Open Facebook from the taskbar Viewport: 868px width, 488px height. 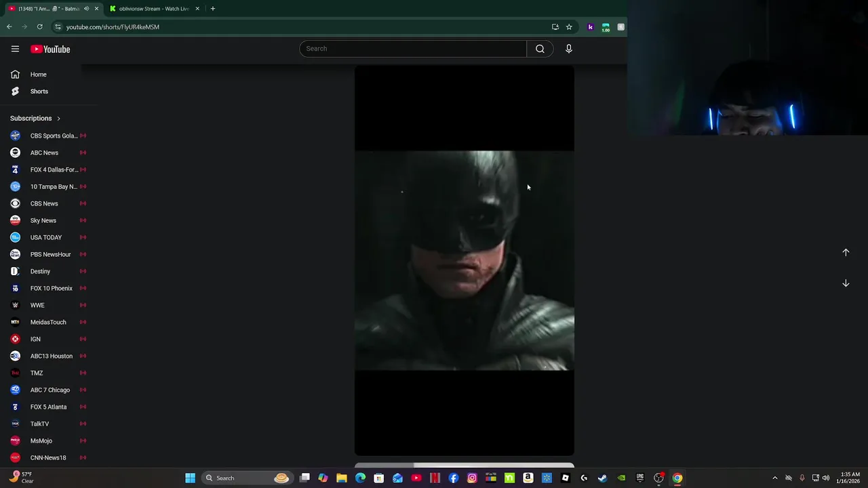pos(454,478)
